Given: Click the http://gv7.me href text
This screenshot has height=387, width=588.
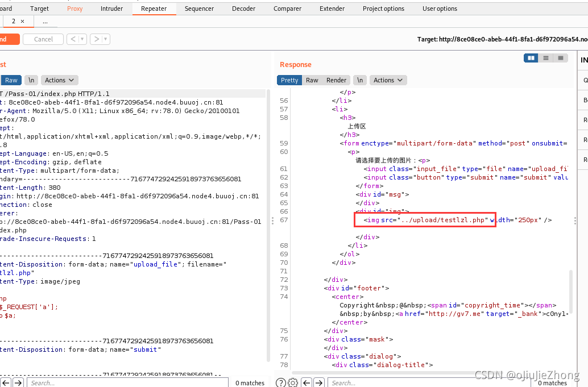Looking at the screenshot, I should [454, 314].
